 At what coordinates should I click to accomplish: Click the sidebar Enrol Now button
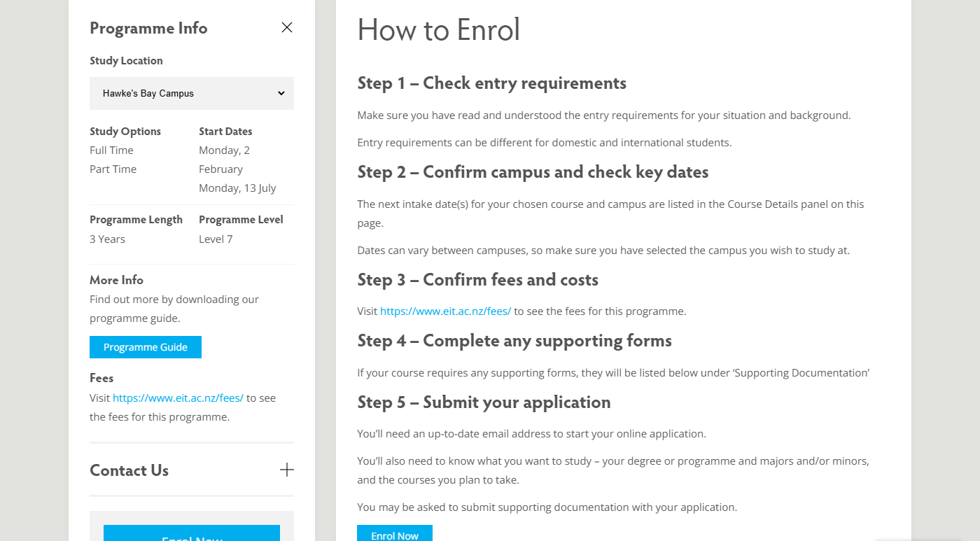(192, 535)
